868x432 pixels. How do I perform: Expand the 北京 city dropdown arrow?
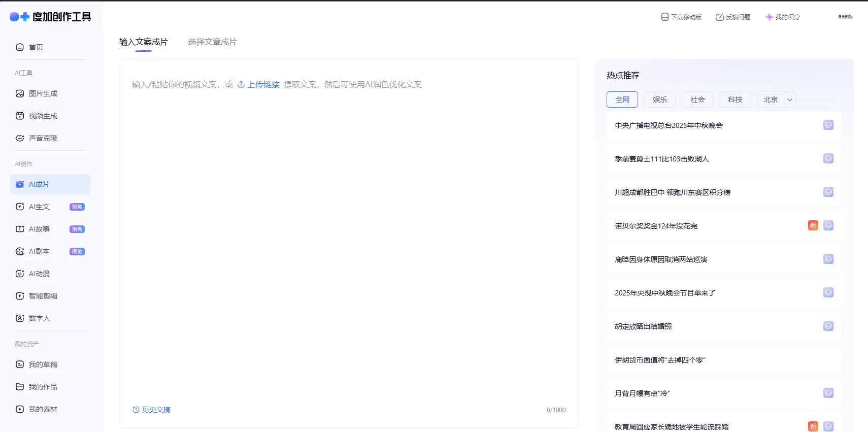pos(790,100)
